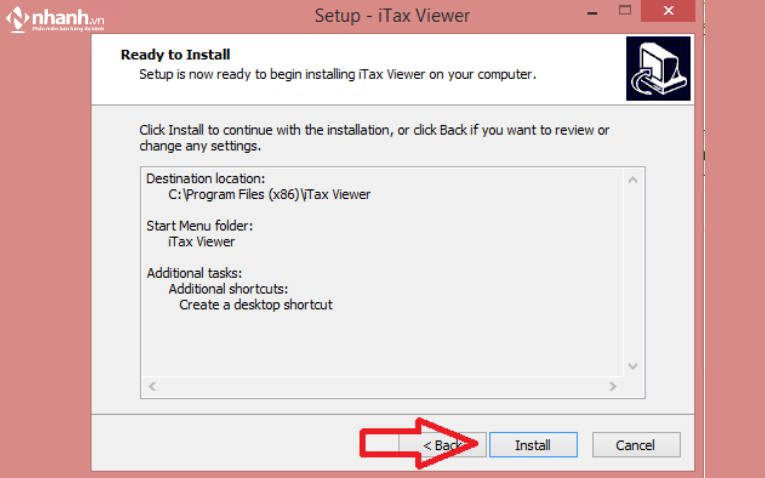Maximize the iTax Viewer setup window
This screenshot has height=478, width=765.
point(625,11)
